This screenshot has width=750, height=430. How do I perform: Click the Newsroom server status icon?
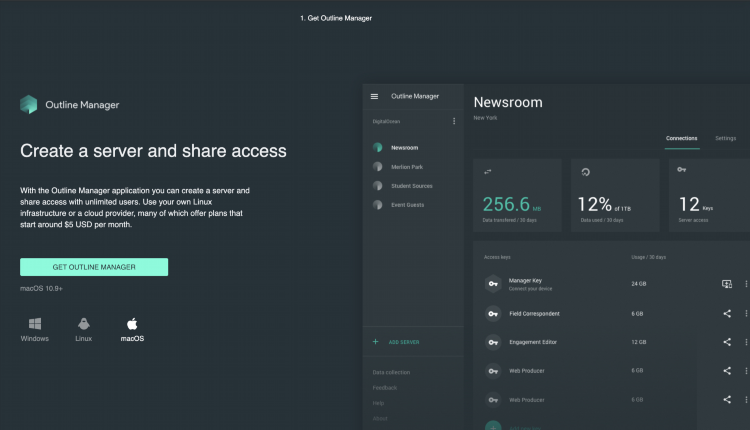(377, 147)
